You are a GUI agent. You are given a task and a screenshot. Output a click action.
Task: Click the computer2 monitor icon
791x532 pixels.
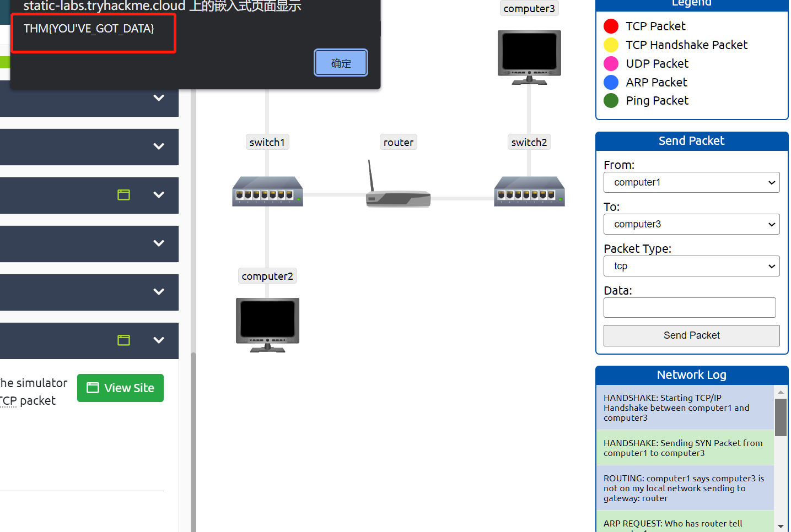[267, 324]
